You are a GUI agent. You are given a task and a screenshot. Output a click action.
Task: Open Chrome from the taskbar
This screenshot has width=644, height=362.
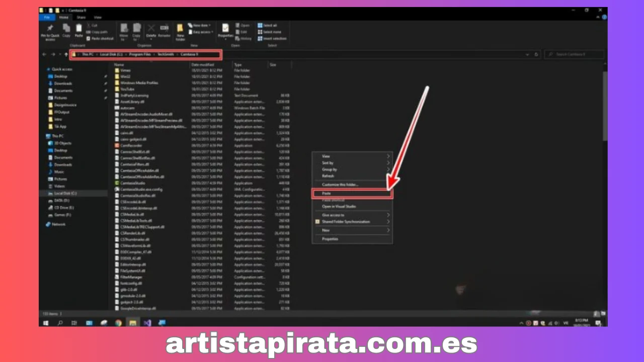tap(118, 323)
